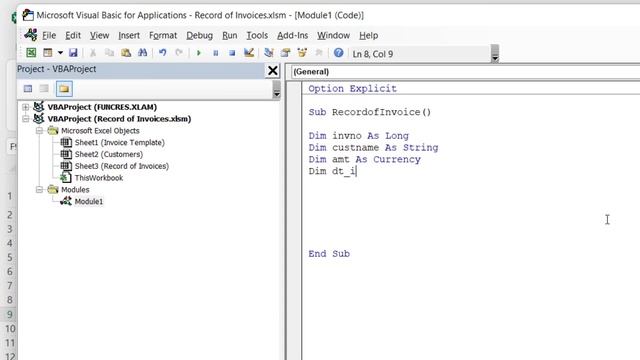Image resolution: width=640 pixels, height=360 pixels.
Task: Click the Toolbox icon in toolbar
Action: [x=319, y=53]
